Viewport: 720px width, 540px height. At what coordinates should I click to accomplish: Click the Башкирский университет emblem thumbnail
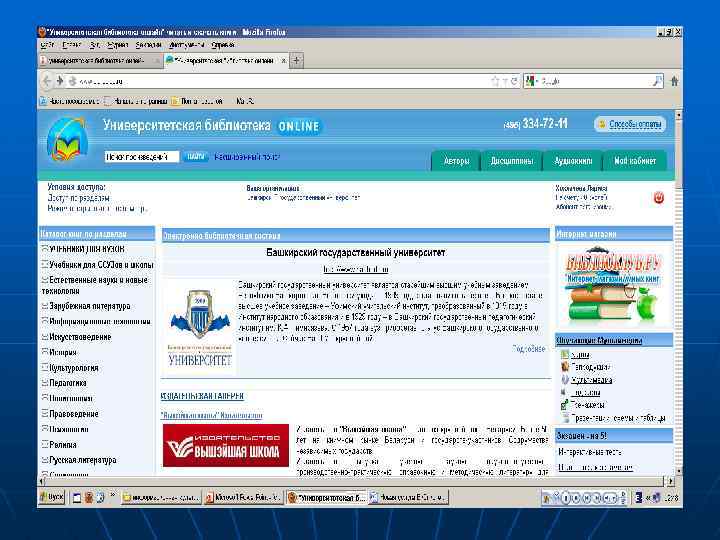pyautogui.click(x=200, y=327)
